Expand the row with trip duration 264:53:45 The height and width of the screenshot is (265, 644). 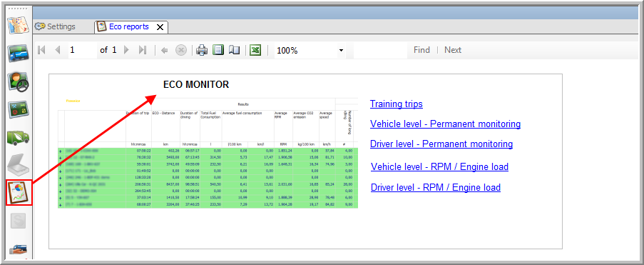[x=61, y=191]
